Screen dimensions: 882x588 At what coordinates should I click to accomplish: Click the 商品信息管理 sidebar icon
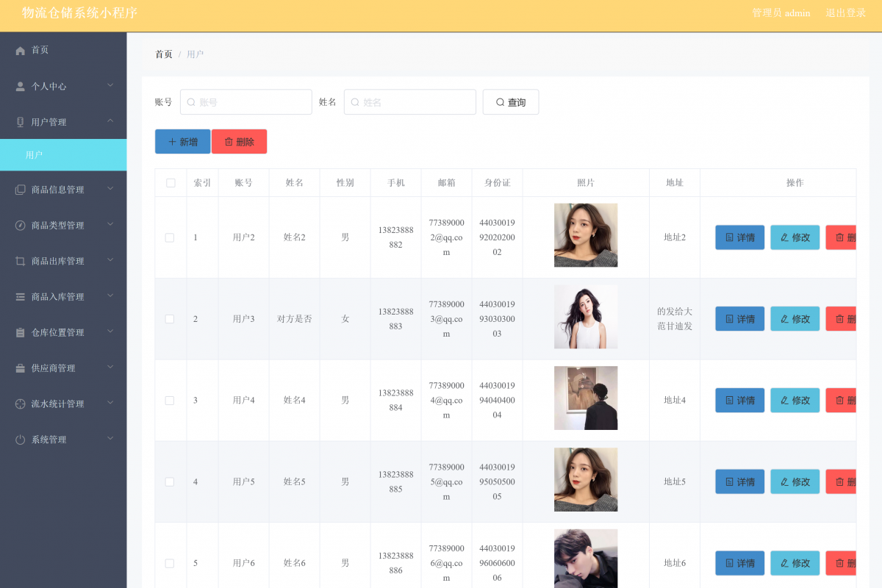click(20, 190)
